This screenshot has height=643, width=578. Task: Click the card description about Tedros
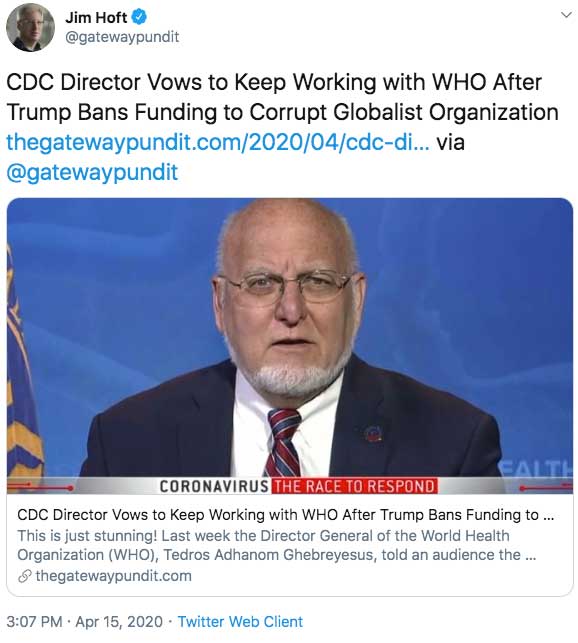point(277,545)
